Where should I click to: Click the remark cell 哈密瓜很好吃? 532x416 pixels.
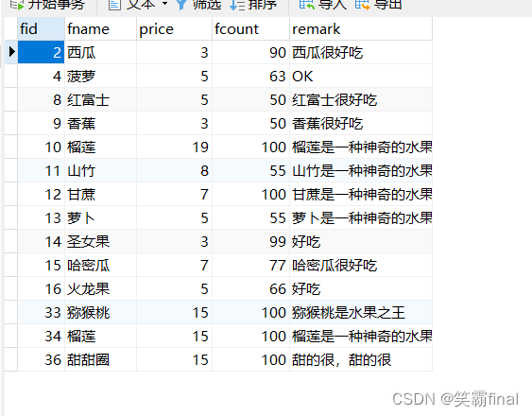click(361, 266)
